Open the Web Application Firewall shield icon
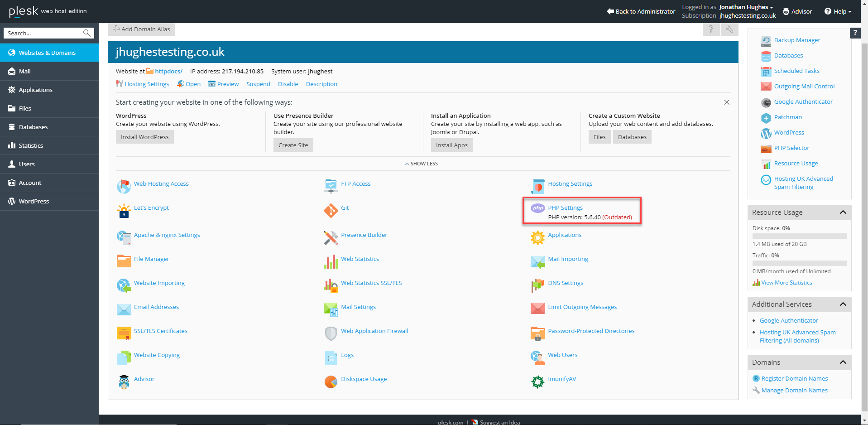868x425 pixels. (331, 333)
